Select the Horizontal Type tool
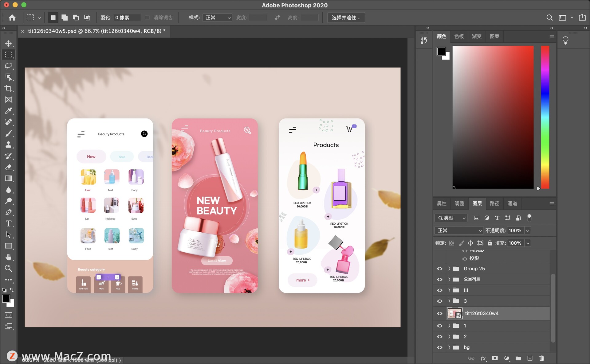The image size is (590, 364). tap(8, 223)
